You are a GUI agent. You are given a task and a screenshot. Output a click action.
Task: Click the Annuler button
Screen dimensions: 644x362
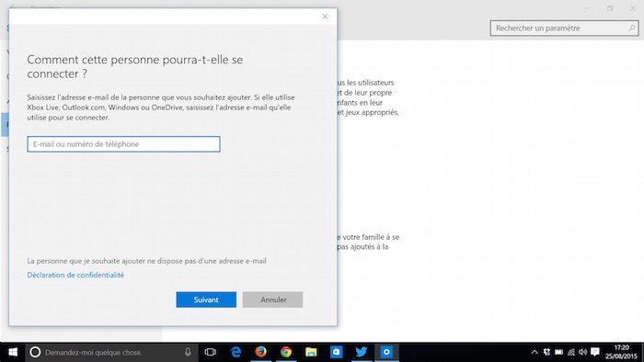[272, 300]
